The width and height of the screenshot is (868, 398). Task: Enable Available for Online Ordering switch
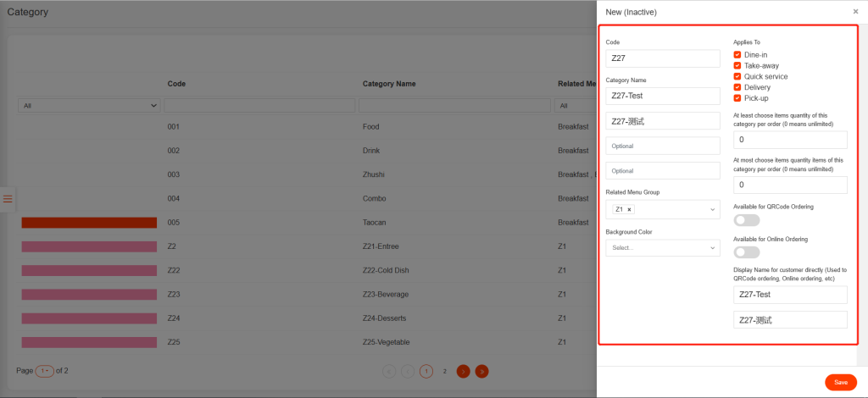(746, 252)
